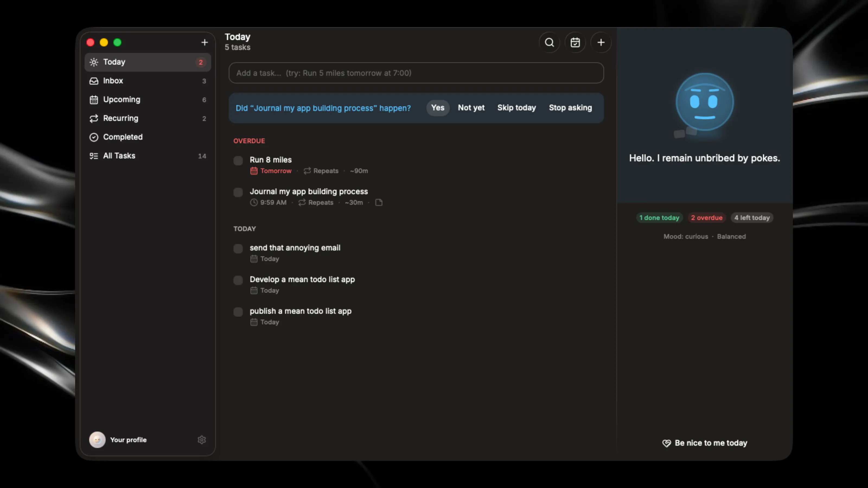This screenshot has height=488, width=868.
Task: Poke the blue mascot face
Action: click(705, 102)
